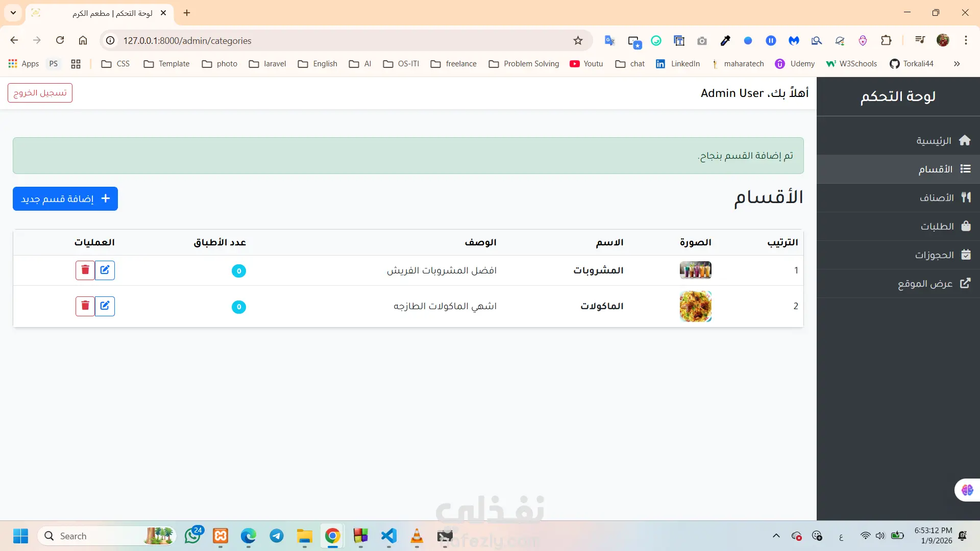Image resolution: width=980 pixels, height=551 pixels.
Task: Expand hidden bookmarks chevron in bookmarks bar
Action: coord(957,64)
